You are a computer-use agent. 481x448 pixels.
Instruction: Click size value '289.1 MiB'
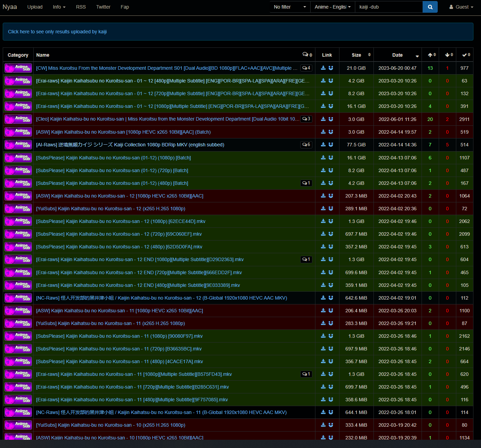coord(356,209)
